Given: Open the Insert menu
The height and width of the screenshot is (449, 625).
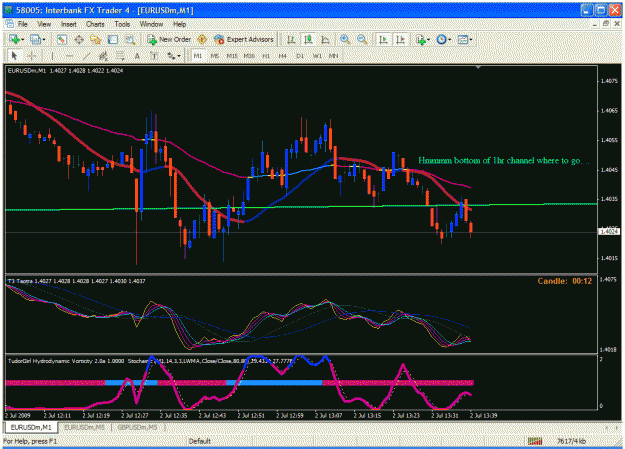Looking at the screenshot, I should pos(69,24).
